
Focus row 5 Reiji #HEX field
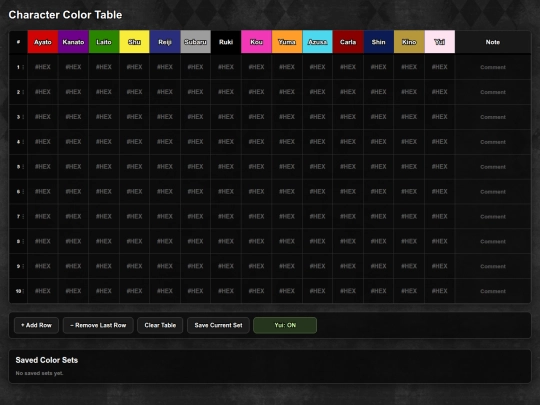[x=165, y=167]
